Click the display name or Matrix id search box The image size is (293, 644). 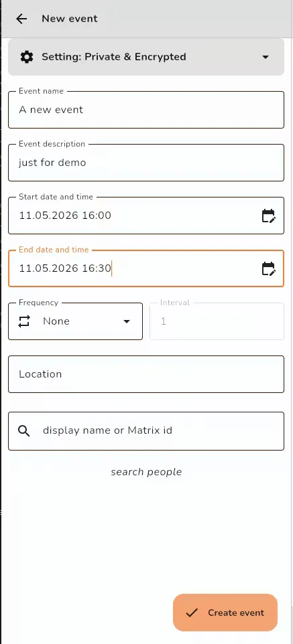pyautogui.click(x=146, y=431)
